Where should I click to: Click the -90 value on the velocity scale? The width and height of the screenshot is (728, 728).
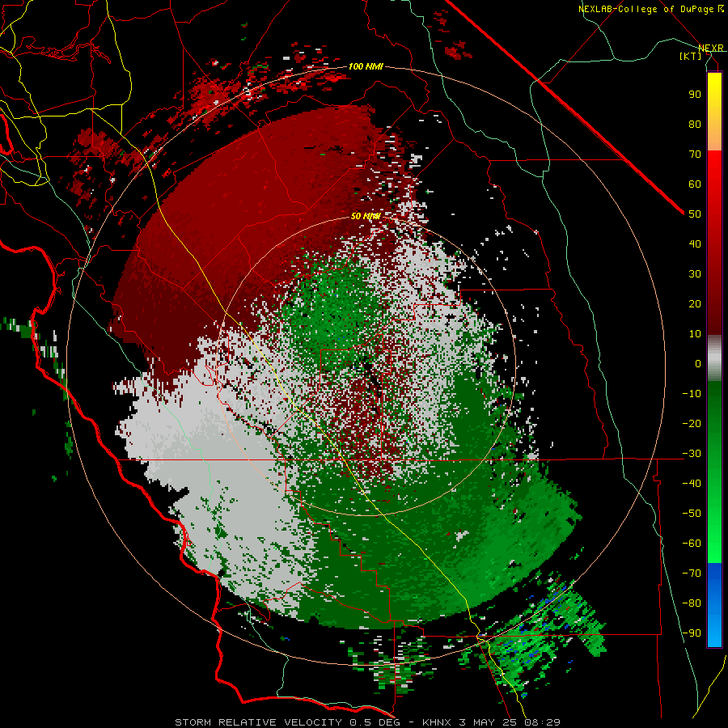tap(692, 633)
